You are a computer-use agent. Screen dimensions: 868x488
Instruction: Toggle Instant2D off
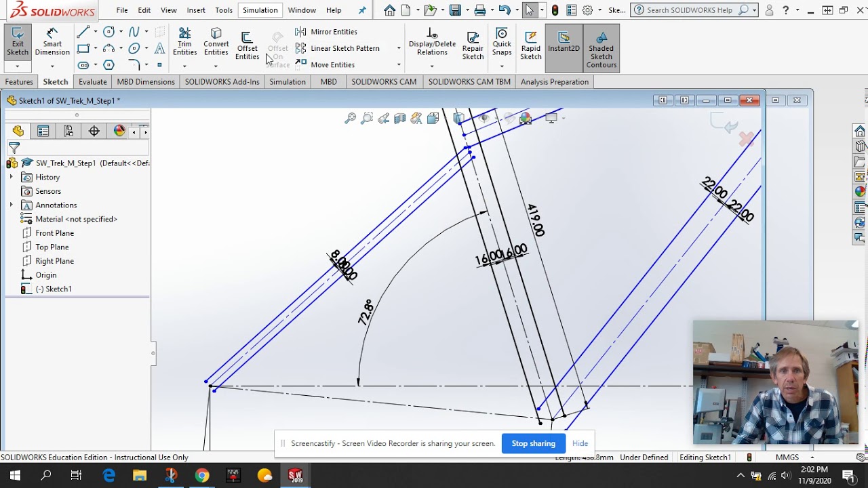pyautogui.click(x=564, y=48)
